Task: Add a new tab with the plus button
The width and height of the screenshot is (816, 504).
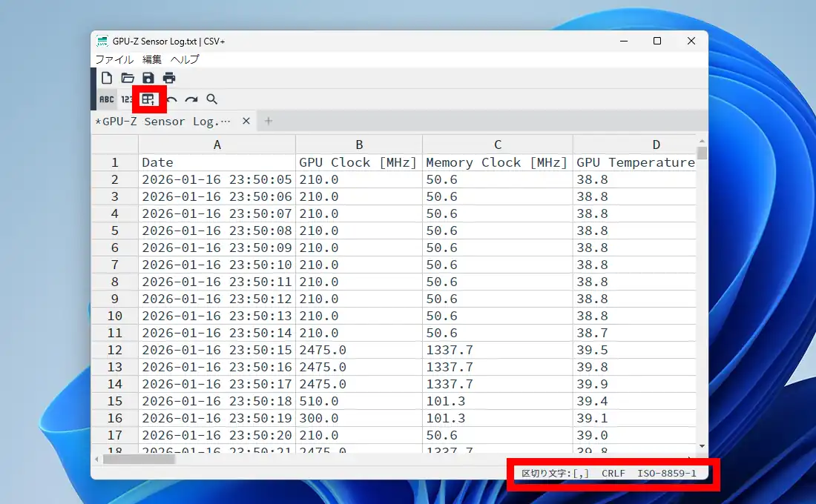Action: click(x=269, y=121)
